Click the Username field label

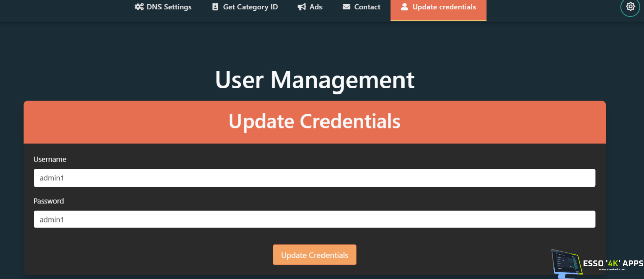click(50, 159)
